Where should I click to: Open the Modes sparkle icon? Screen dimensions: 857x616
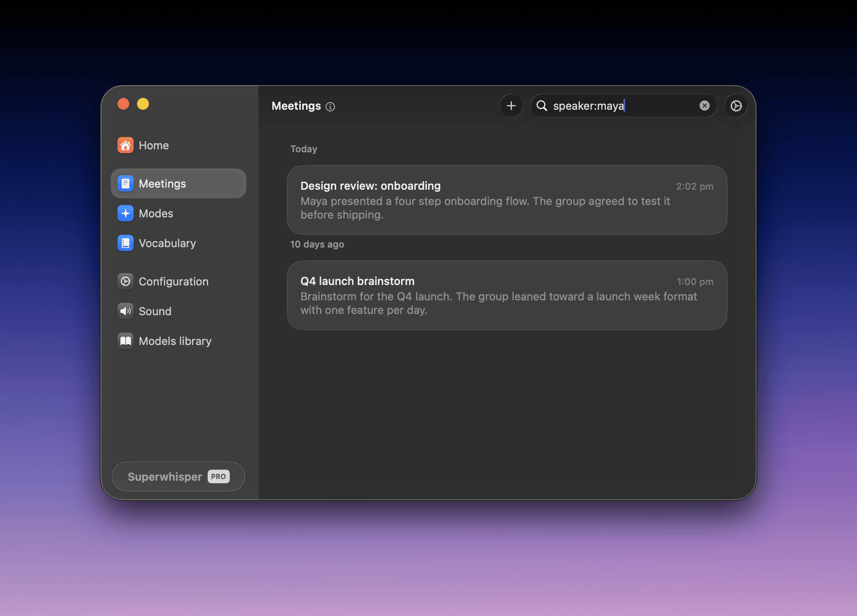(x=126, y=213)
